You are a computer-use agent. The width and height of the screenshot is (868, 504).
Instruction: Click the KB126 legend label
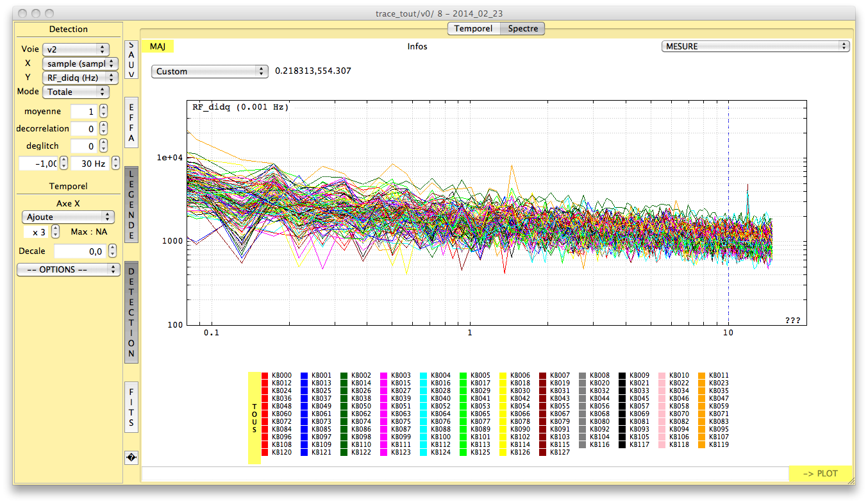click(520, 452)
